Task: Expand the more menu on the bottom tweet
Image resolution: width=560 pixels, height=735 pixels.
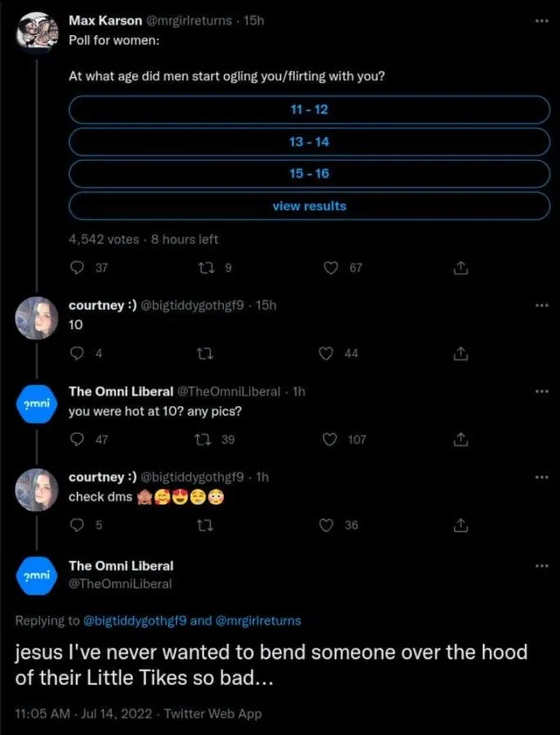Action: pos(542,565)
